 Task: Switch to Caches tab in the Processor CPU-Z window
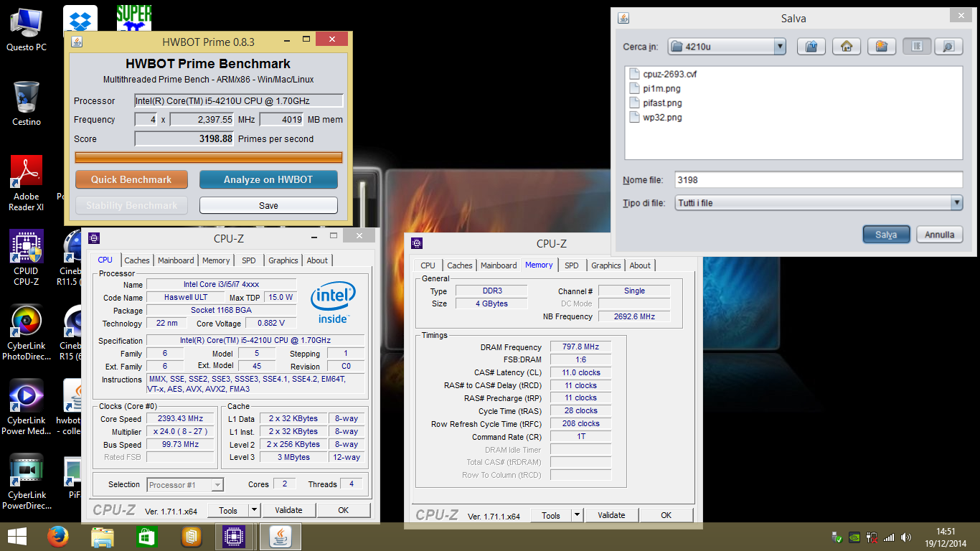[137, 260]
